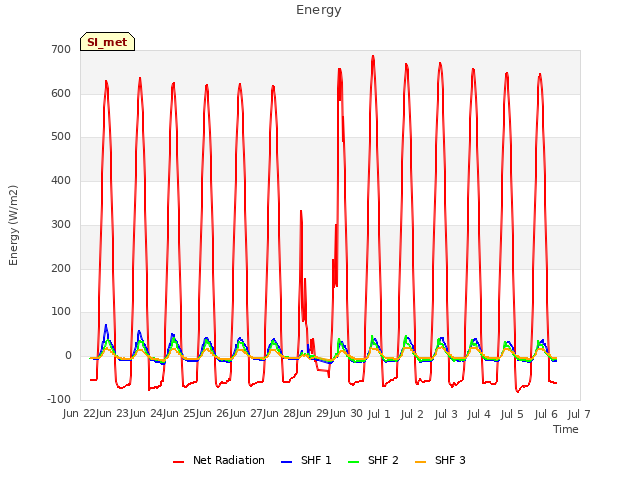Click the Jul 3 x-axis date label

pos(446,414)
